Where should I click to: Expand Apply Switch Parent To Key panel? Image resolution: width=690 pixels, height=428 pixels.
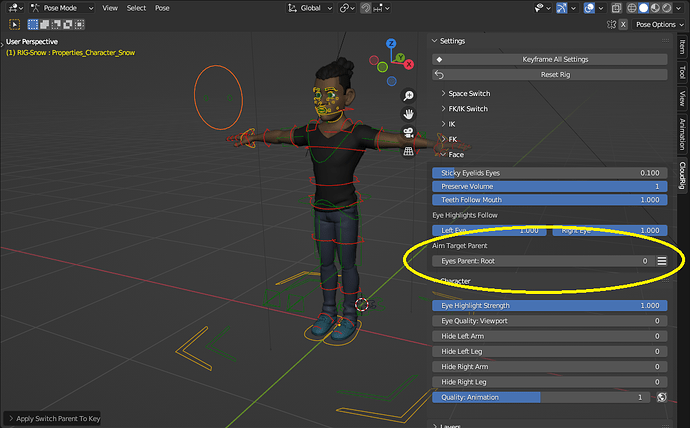[53, 418]
